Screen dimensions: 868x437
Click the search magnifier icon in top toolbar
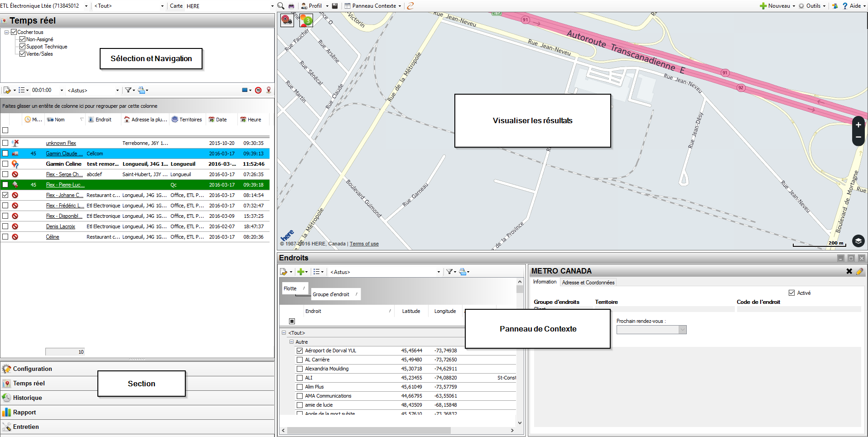(281, 6)
